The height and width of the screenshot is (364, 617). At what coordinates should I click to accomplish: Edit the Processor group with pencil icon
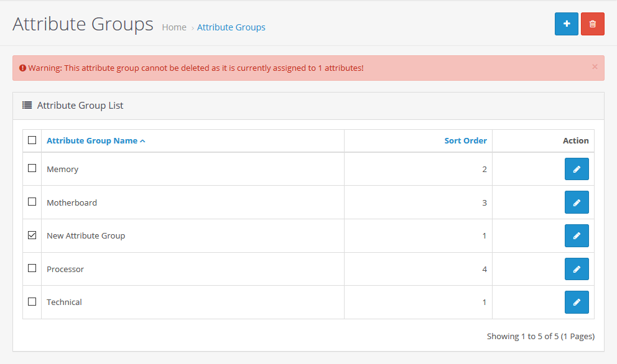point(577,269)
